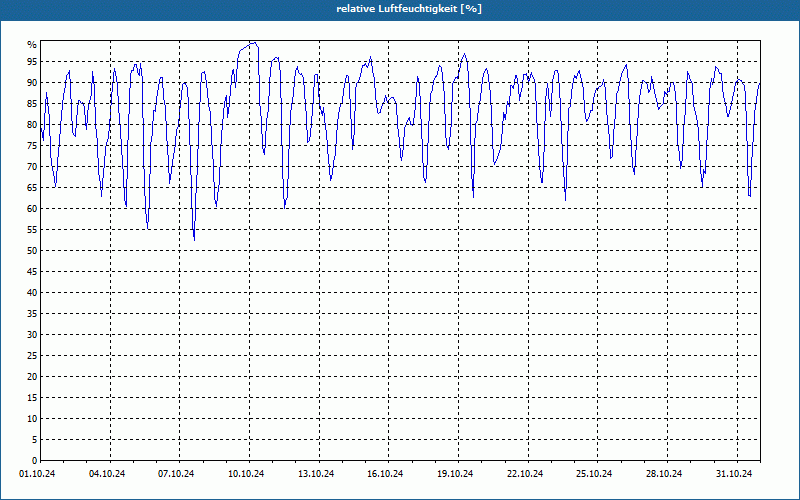
Task: Click the y-axis value 70
Action: [x=32, y=166]
